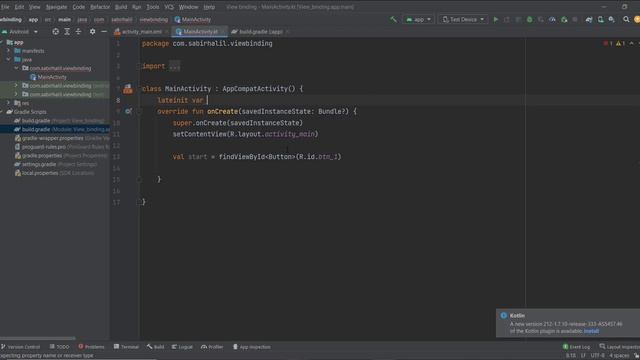
Task: Expand the res folder
Action: coord(8,103)
